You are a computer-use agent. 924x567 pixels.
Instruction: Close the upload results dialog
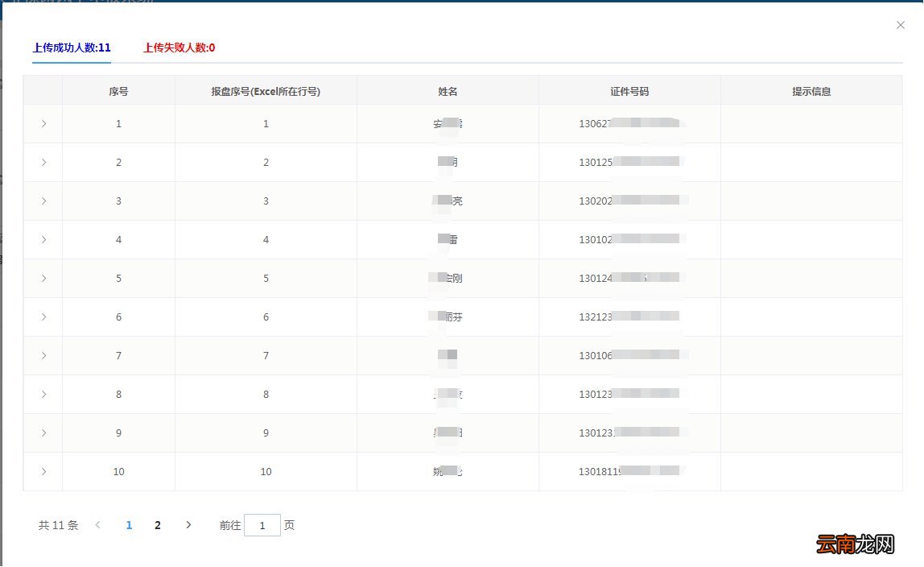(x=900, y=25)
